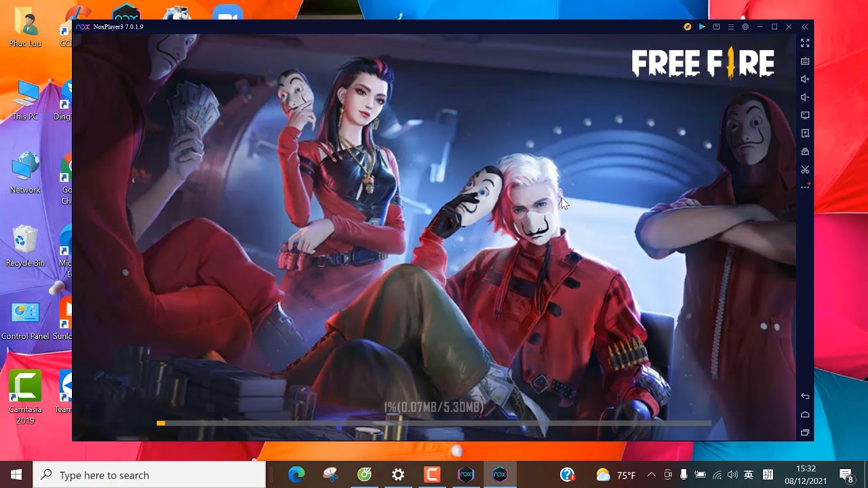Click the NoxPlayer3 7.0.1.9 title text
868x488 pixels.
click(x=119, y=27)
